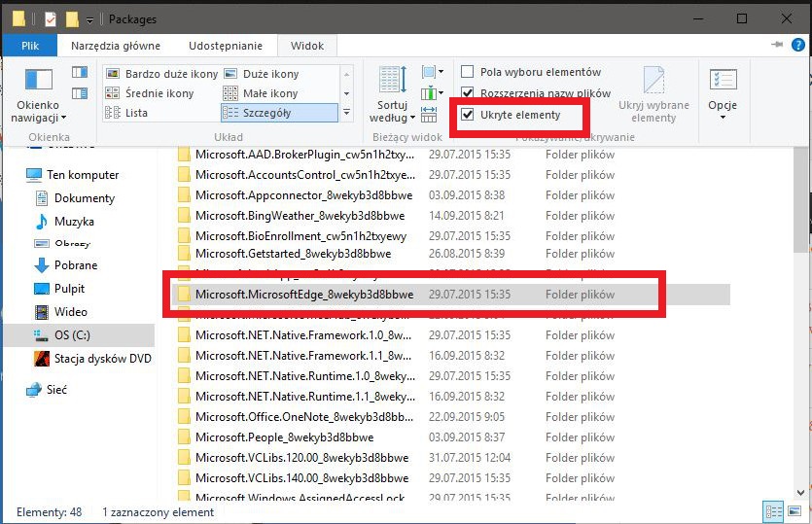Select Microsoft.NET.Native.Framework.1.0 folder
This screenshot has height=524, width=812.
tap(396, 335)
